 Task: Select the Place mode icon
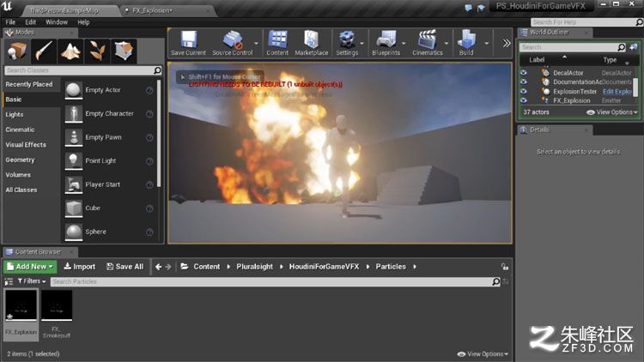point(17,51)
